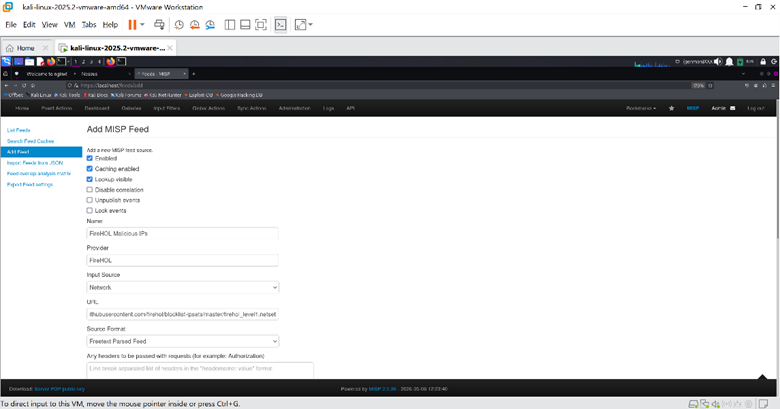780x409 pixels.
Task: Toggle Enabled checkbox
Action: [x=90, y=158]
